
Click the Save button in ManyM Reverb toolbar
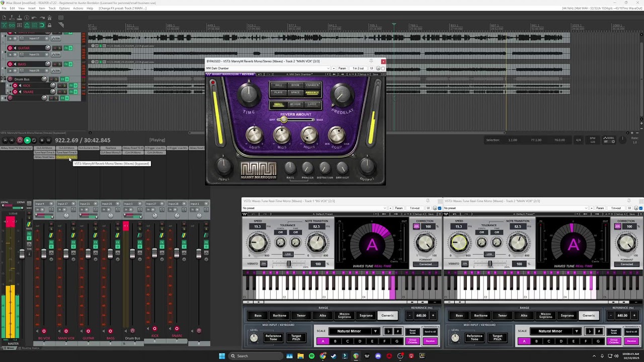click(x=375, y=74)
